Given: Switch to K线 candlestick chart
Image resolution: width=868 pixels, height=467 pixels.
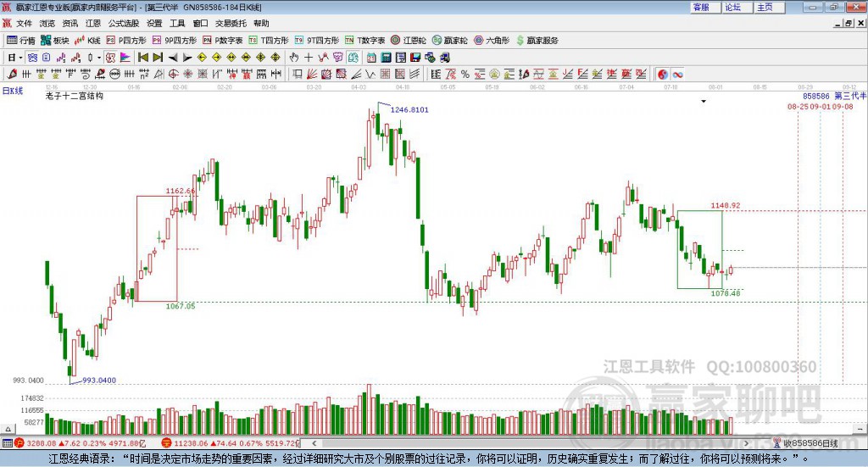Looking at the screenshot, I should (87, 41).
